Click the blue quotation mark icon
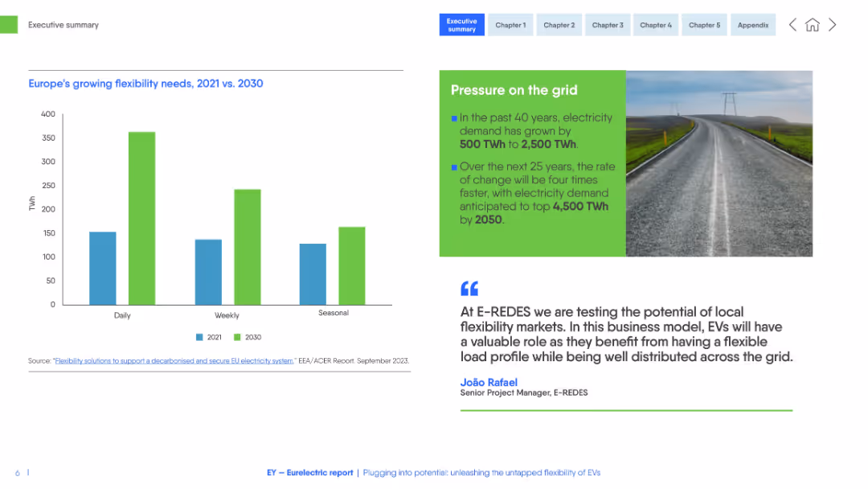This screenshot has width=868, height=489. pos(469,289)
